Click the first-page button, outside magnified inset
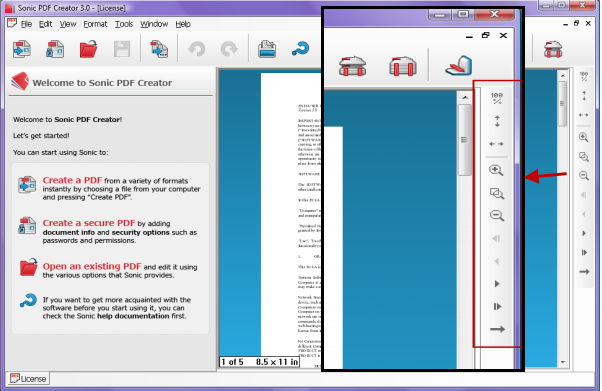The height and width of the screenshot is (391, 602). click(x=584, y=195)
